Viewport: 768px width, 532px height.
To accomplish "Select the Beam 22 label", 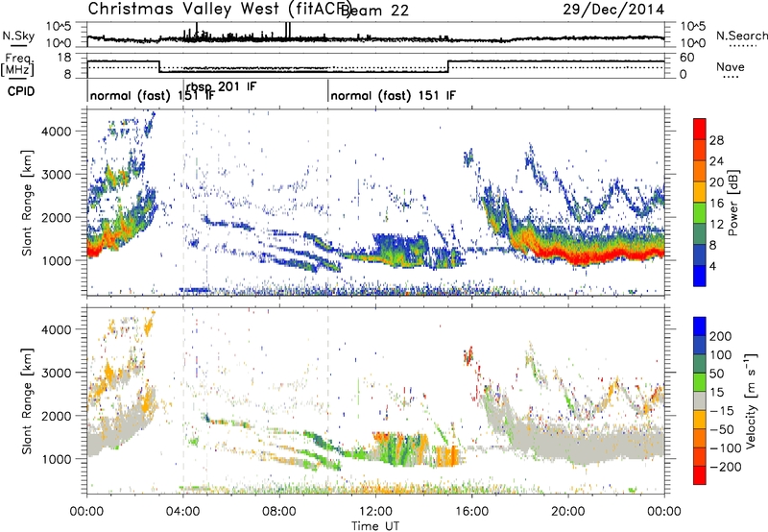I will click(374, 11).
